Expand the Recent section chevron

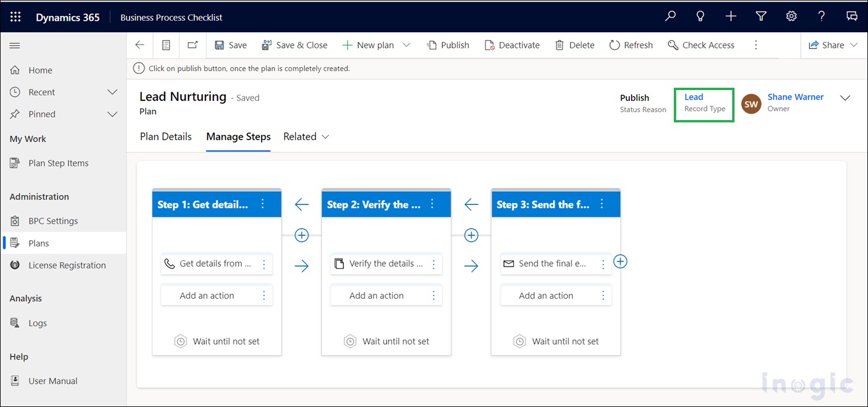pyautogui.click(x=113, y=92)
